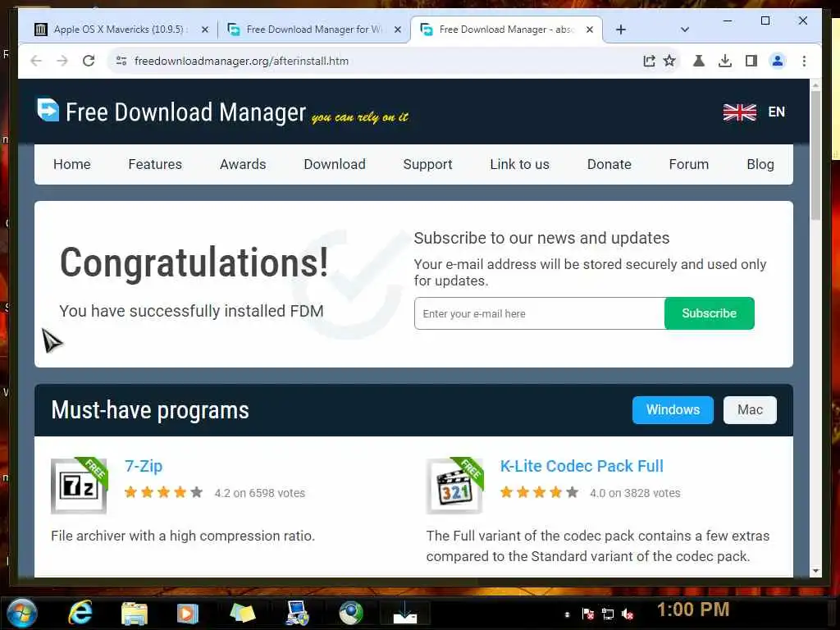The height and width of the screenshot is (630, 840).
Task: Open the K-Lite Codec Pack Full link
Action: 582,466
